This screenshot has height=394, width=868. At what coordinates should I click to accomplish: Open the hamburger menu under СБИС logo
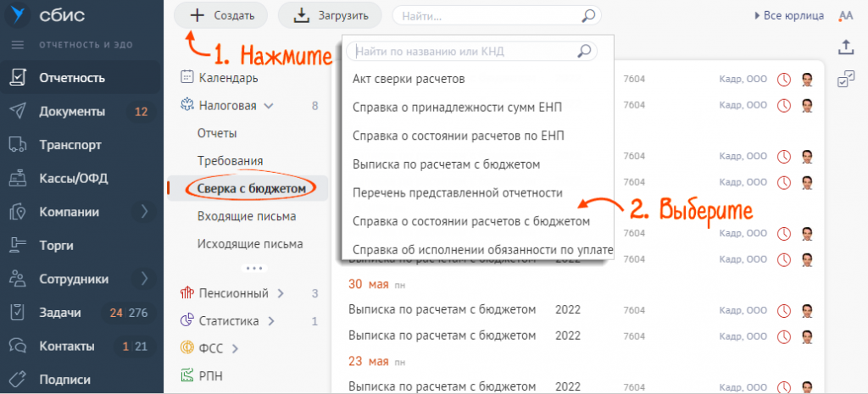click(x=18, y=45)
